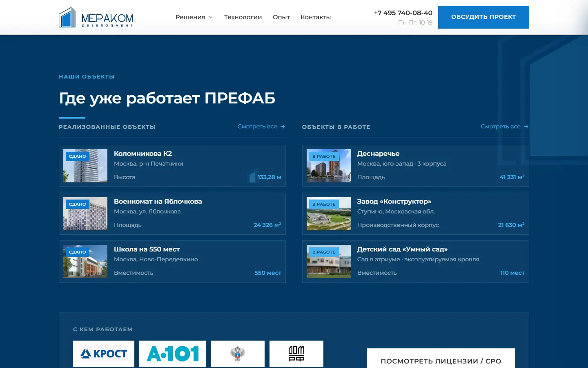This screenshot has height=368, width=588.
Task: Click the A101 partner logo
Action: coord(172,354)
